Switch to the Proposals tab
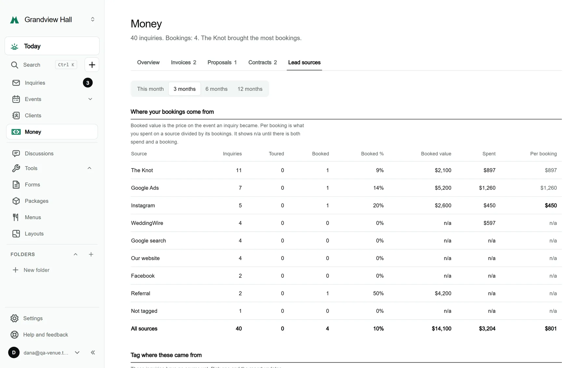Viewport: 588px width, 368px height. pyautogui.click(x=222, y=62)
